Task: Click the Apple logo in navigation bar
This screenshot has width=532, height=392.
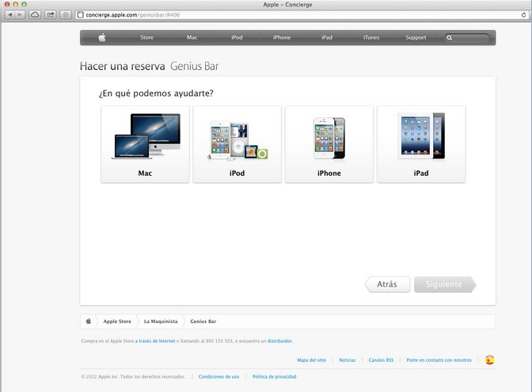Action: 102,38
